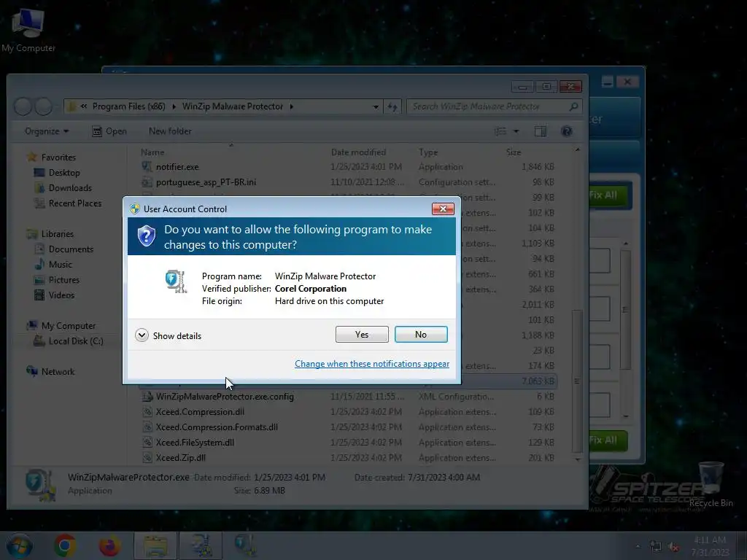Launch Google Chrome from taskbar

point(65,545)
